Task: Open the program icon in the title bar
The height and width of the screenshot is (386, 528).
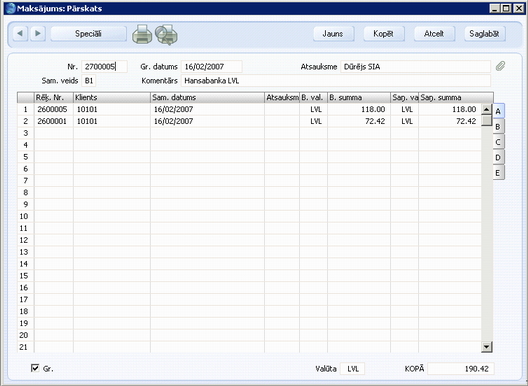Action: [11, 8]
